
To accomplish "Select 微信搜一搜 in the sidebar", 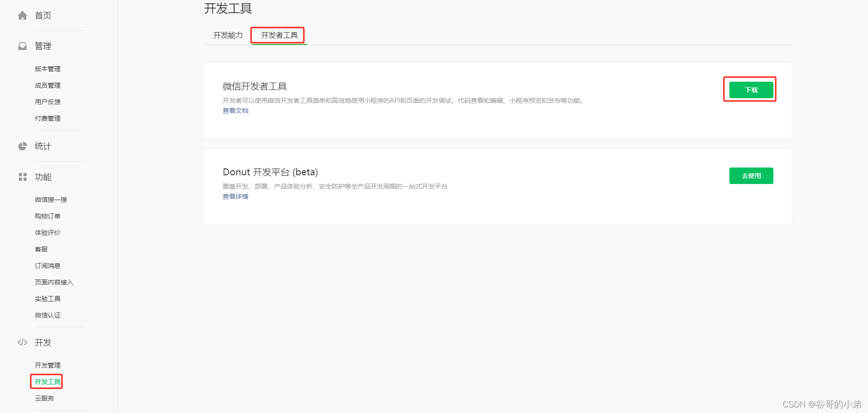I will coord(51,200).
